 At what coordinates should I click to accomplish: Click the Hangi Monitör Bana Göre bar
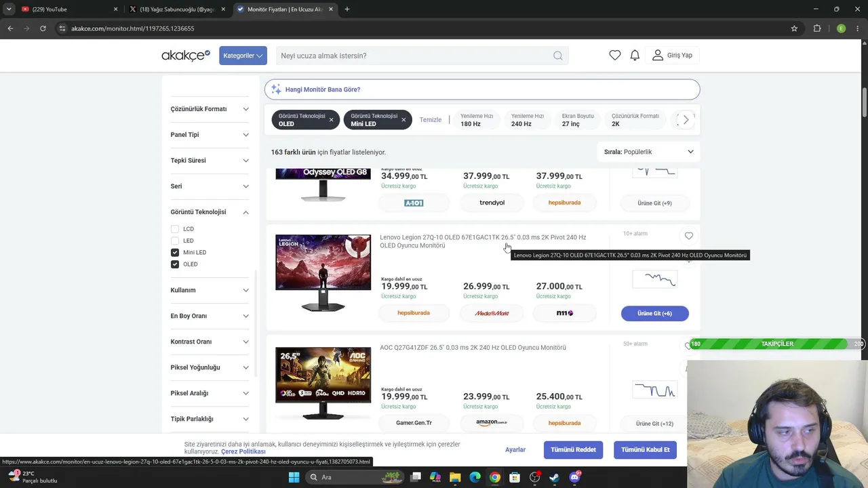[x=482, y=89]
